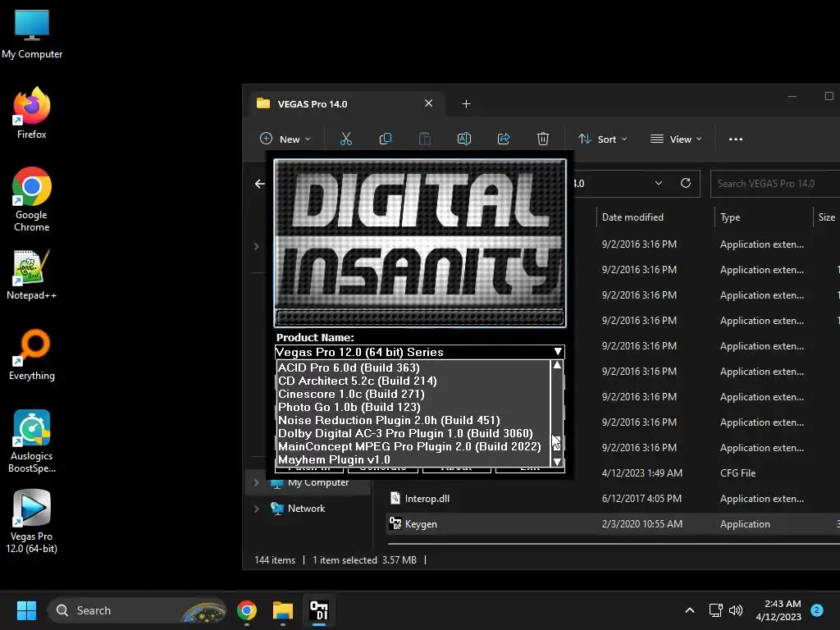Go back with Explorer back arrow
840x630 pixels.
pyautogui.click(x=260, y=184)
